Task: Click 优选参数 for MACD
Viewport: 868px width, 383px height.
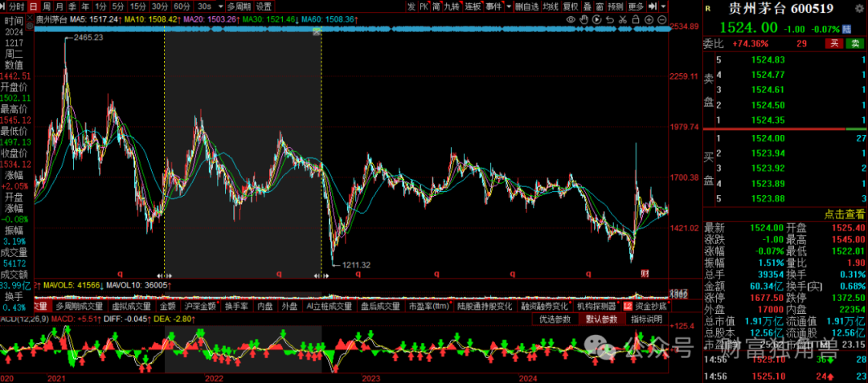Action: pos(555,319)
